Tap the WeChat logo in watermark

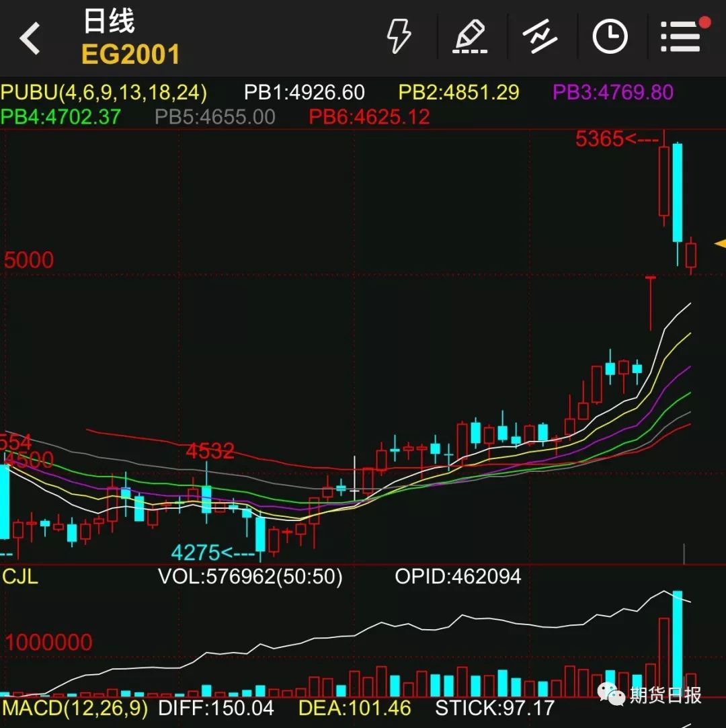pyautogui.click(x=611, y=693)
